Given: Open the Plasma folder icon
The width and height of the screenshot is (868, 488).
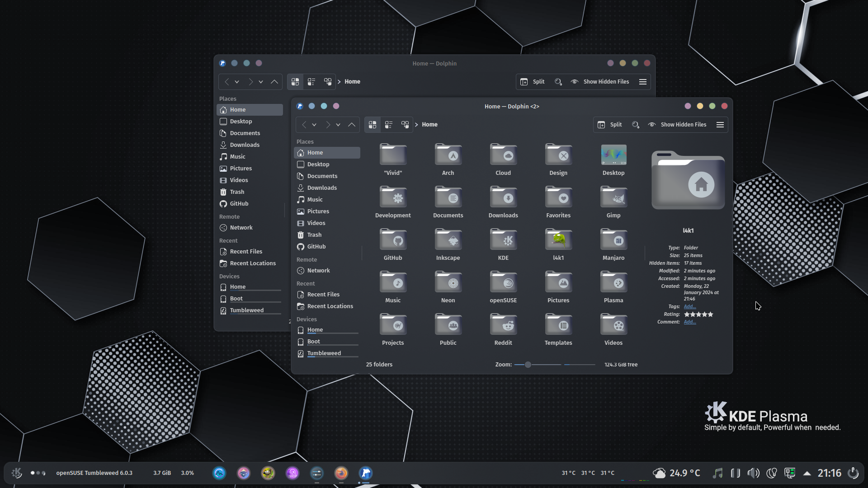Looking at the screenshot, I should pos(613,282).
